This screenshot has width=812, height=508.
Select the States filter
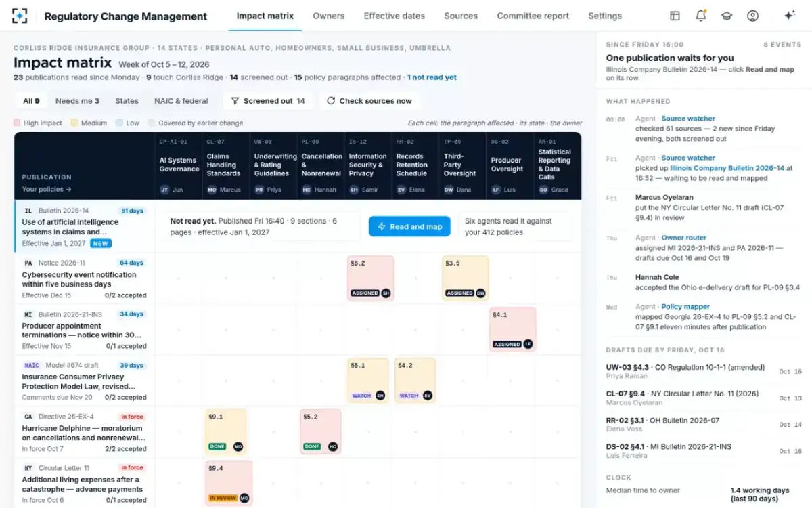(127, 101)
